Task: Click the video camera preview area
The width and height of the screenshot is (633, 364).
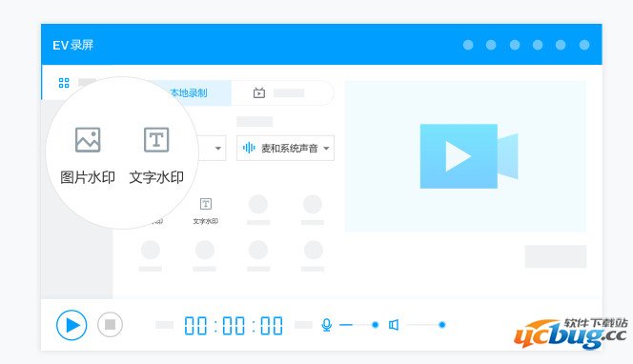Action: tap(465, 156)
